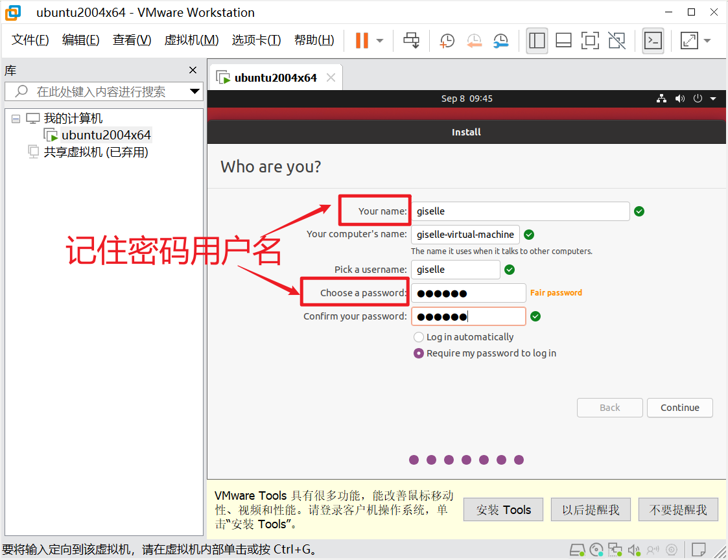Viewport: 728px width, 560px height.
Task: Open the power options dropdown next to pause
Action: pyautogui.click(x=380, y=40)
